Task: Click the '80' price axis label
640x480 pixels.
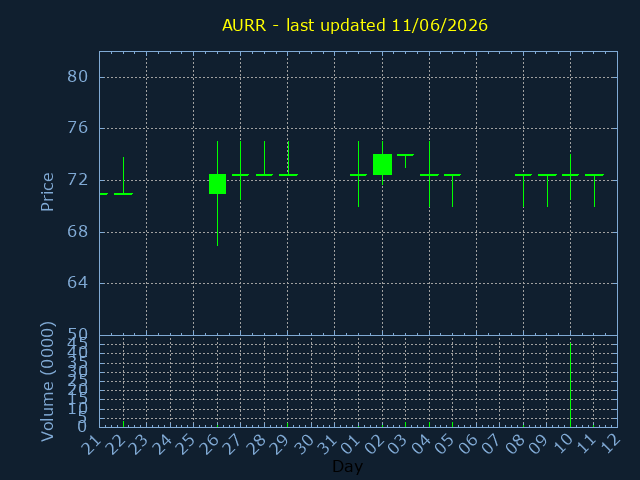Action: (x=77, y=77)
